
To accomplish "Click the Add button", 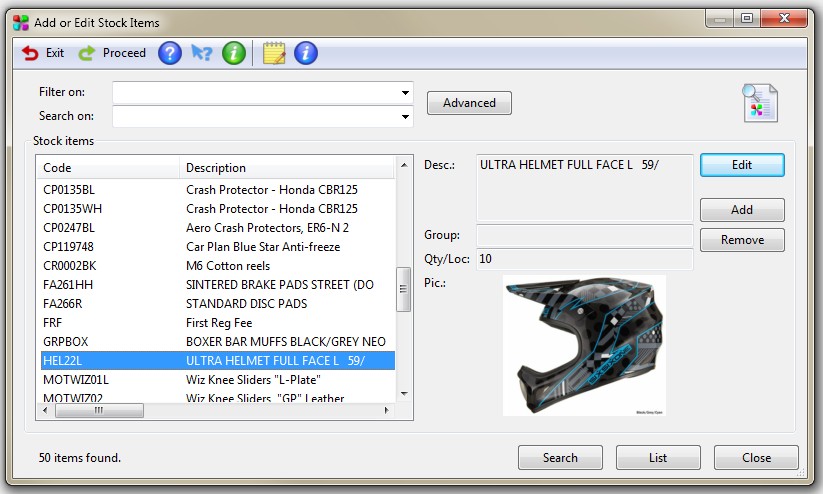I will point(742,210).
